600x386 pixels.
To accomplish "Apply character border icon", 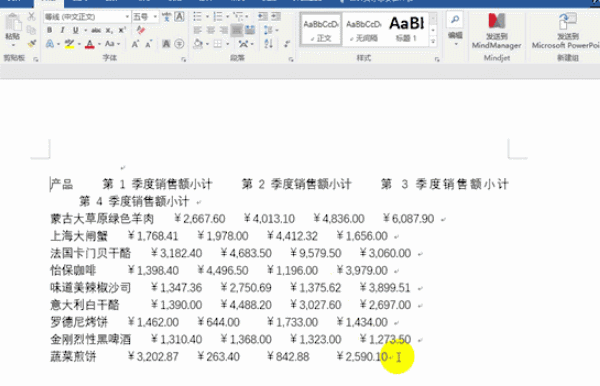I will (179, 16).
